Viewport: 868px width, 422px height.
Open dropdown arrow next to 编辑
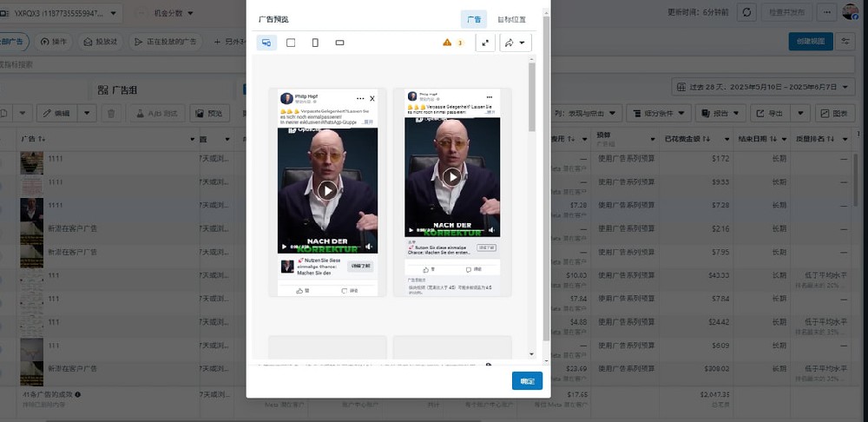[87, 114]
